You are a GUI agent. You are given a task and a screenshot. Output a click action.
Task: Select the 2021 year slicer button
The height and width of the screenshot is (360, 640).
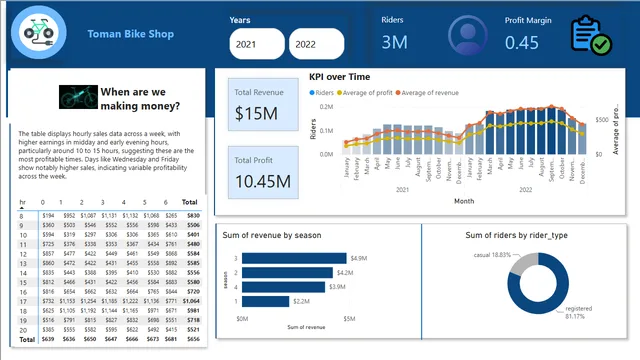tap(257, 44)
